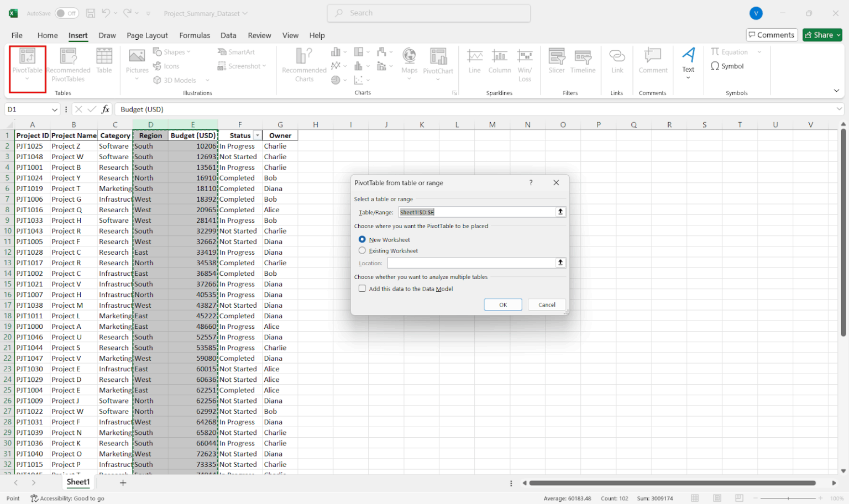Insert Pictures
This screenshot has width=849, height=504.
pos(137,61)
